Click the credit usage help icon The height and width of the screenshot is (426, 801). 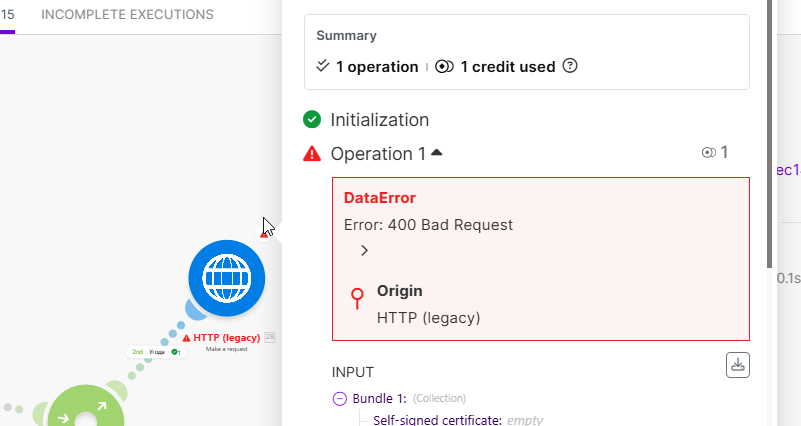tap(570, 67)
